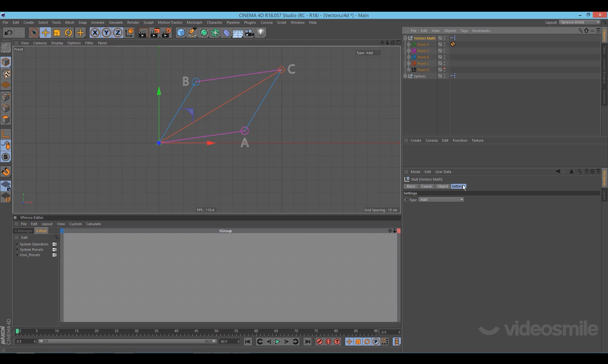Open the Camera object icon

[x=250, y=33]
